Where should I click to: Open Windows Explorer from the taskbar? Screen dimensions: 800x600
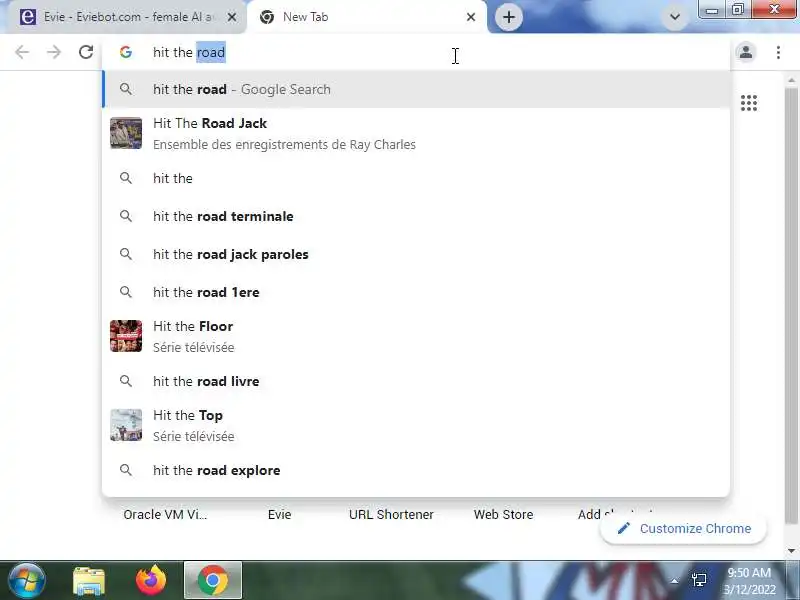point(89,581)
